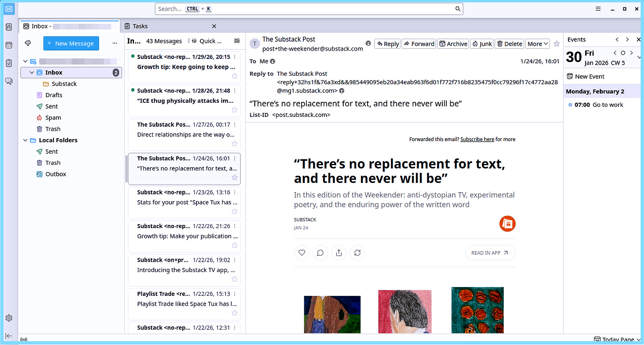Open the application menu hamburger

point(598,8)
